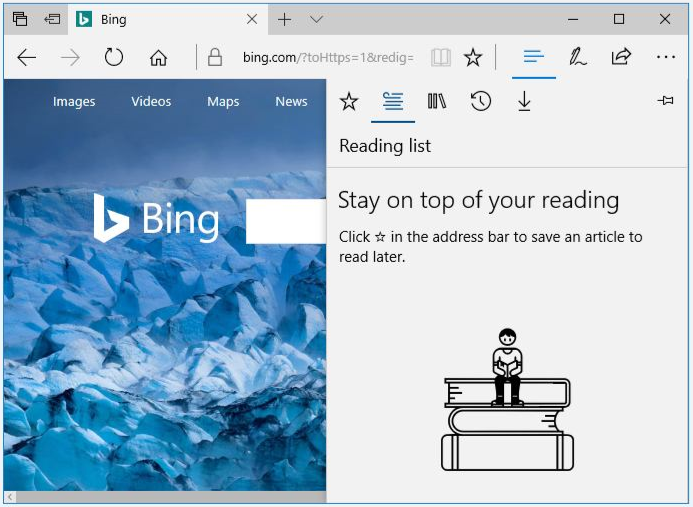Go to the Home page
The image size is (693, 507).
point(158,57)
